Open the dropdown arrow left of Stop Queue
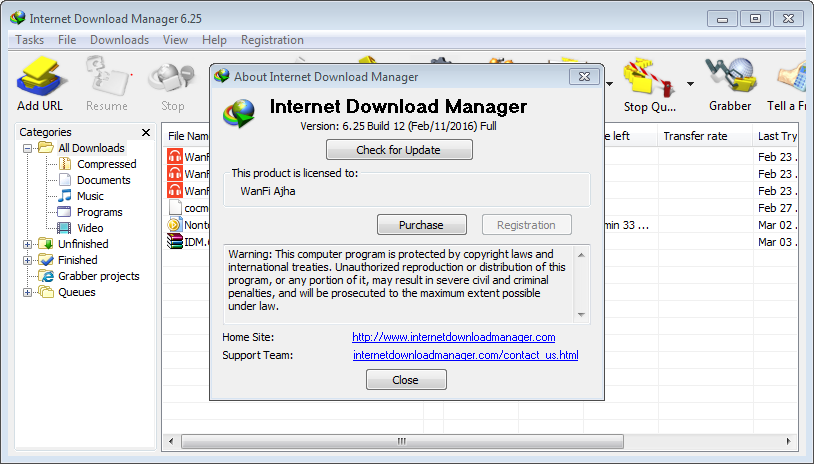Image resolution: width=814 pixels, height=464 pixels. (609, 84)
